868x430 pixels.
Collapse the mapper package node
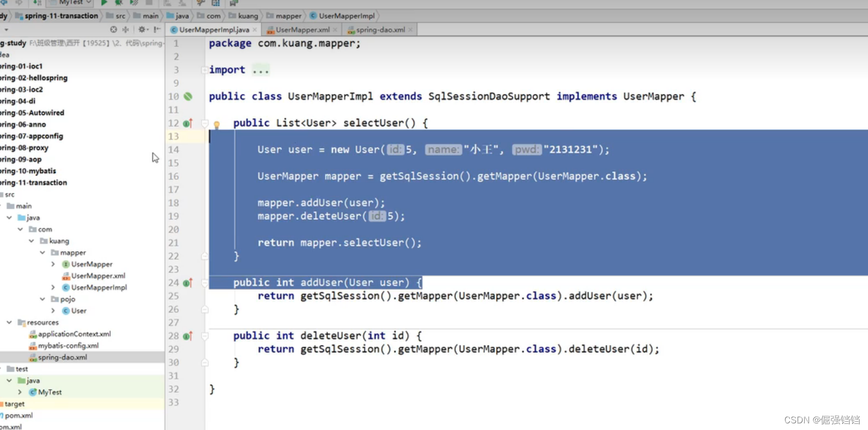tap(43, 253)
